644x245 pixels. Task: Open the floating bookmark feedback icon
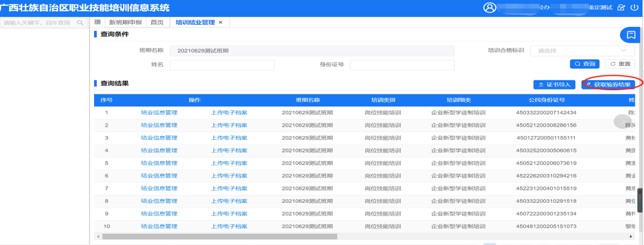[631, 35]
